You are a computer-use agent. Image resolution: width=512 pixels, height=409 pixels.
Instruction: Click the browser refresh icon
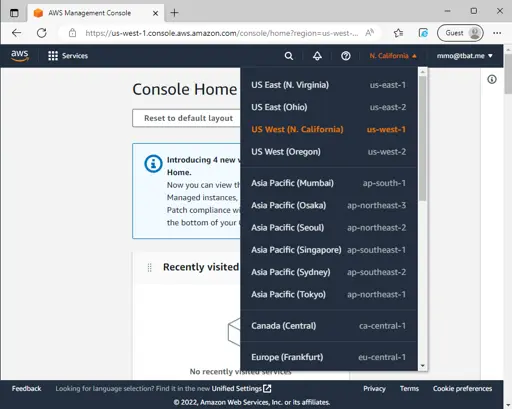(x=42, y=33)
